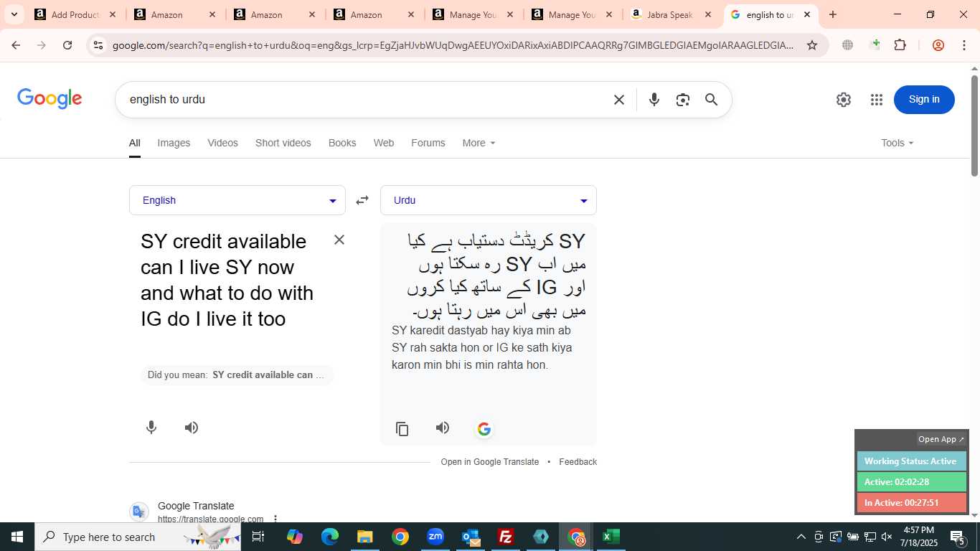Select the Videos tab
This screenshot has height=551, width=980.
coord(222,143)
